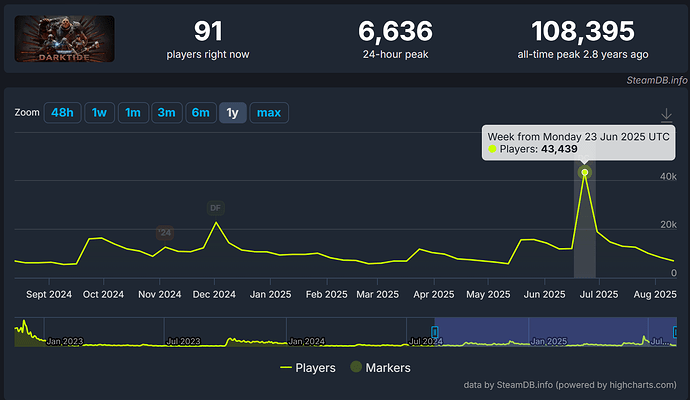
Task: Click the DF marker on the chart
Action: tap(216, 208)
